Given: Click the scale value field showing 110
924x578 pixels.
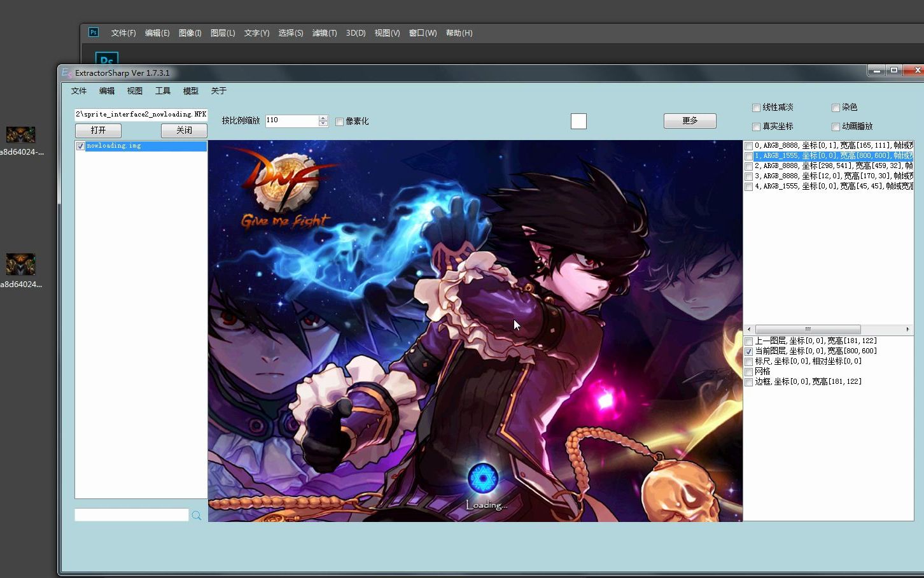Looking at the screenshot, I should point(292,120).
